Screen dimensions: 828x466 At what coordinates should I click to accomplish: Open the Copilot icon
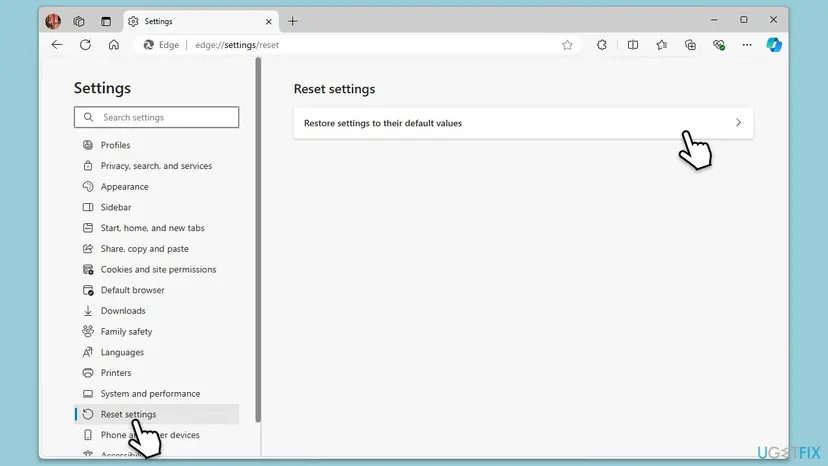(x=774, y=45)
